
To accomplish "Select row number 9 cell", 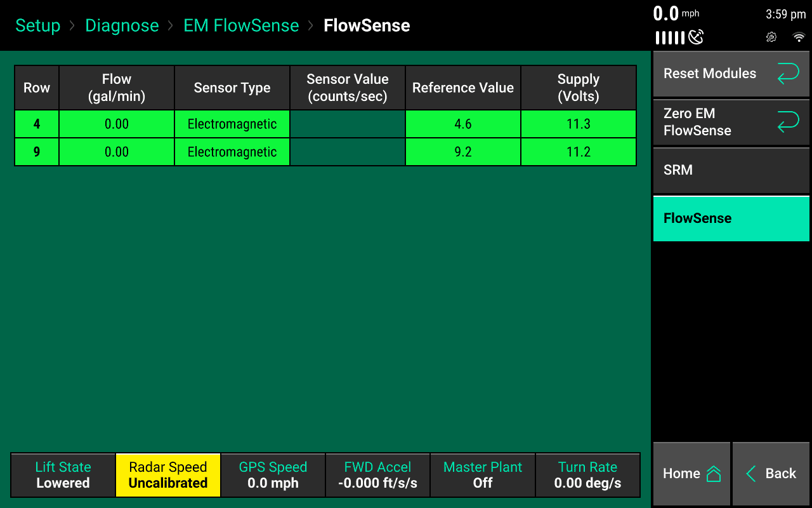I will click(x=37, y=152).
